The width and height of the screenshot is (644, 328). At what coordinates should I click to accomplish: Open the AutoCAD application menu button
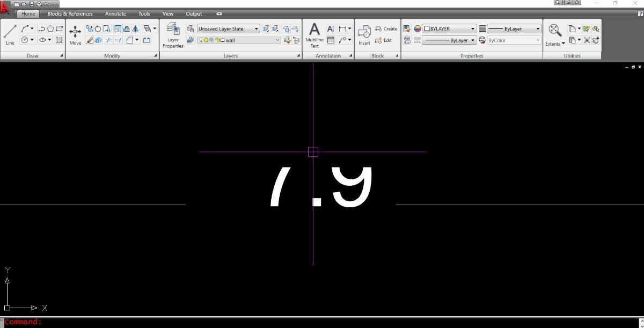click(5, 6)
